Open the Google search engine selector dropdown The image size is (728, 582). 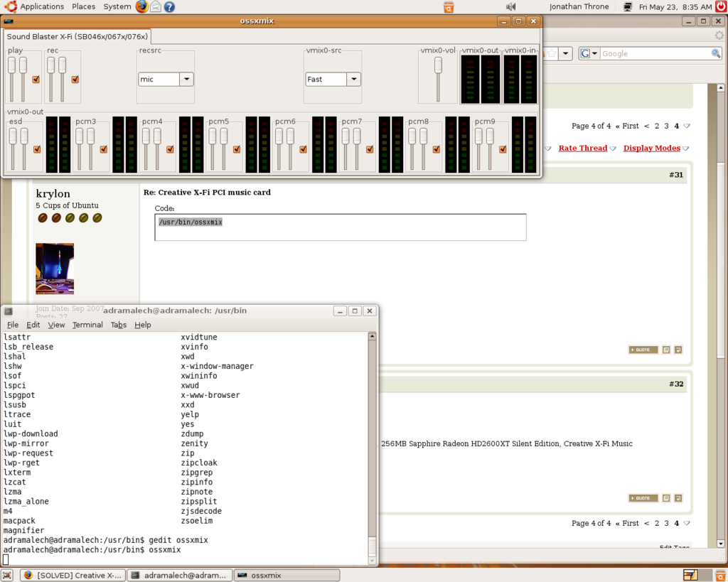coord(594,53)
